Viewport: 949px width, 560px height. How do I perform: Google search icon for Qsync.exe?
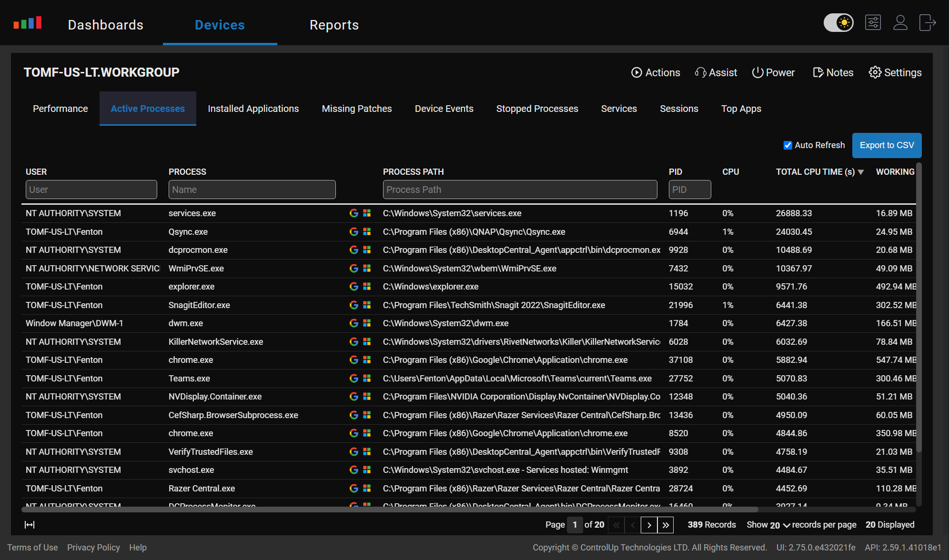pyautogui.click(x=354, y=232)
